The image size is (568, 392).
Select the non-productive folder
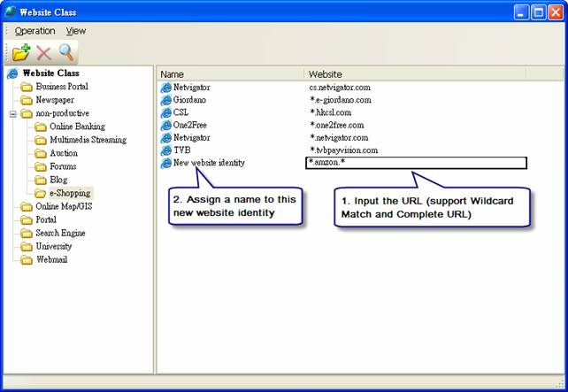pyautogui.click(x=62, y=113)
